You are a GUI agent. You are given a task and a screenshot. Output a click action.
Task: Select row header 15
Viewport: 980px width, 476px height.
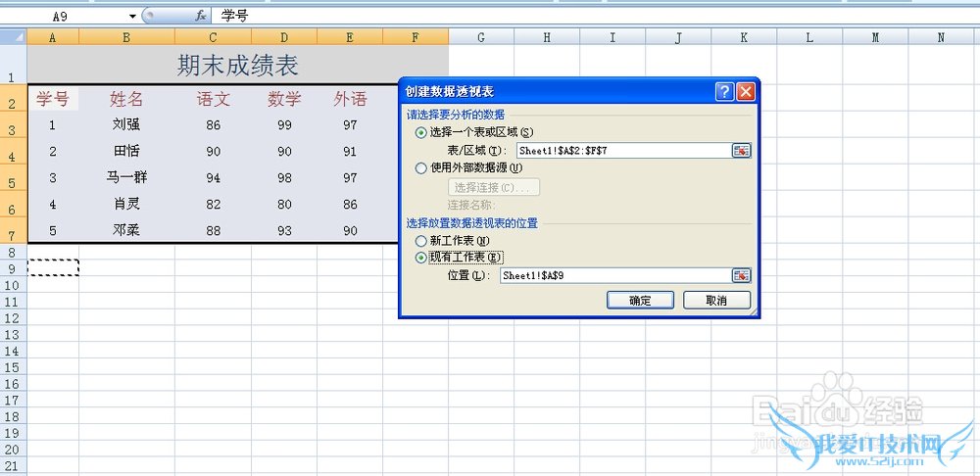click(x=13, y=367)
